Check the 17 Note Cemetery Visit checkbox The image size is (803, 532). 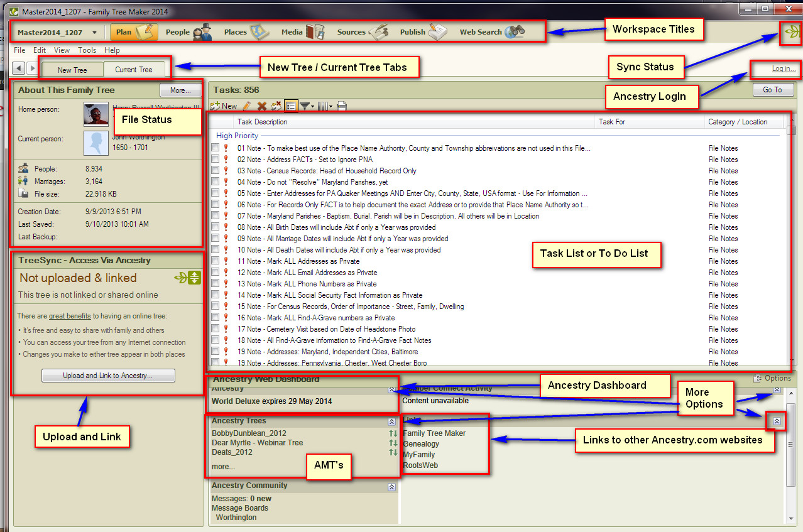click(216, 329)
